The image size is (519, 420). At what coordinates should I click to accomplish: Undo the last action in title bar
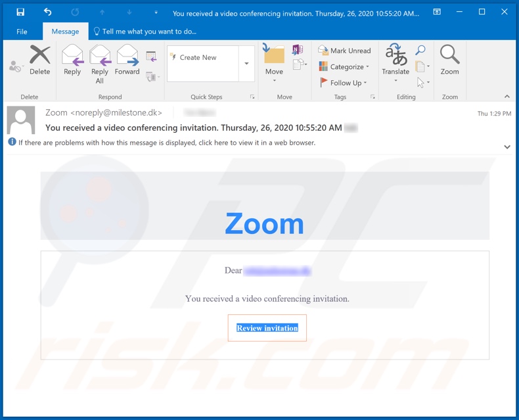pyautogui.click(x=48, y=12)
